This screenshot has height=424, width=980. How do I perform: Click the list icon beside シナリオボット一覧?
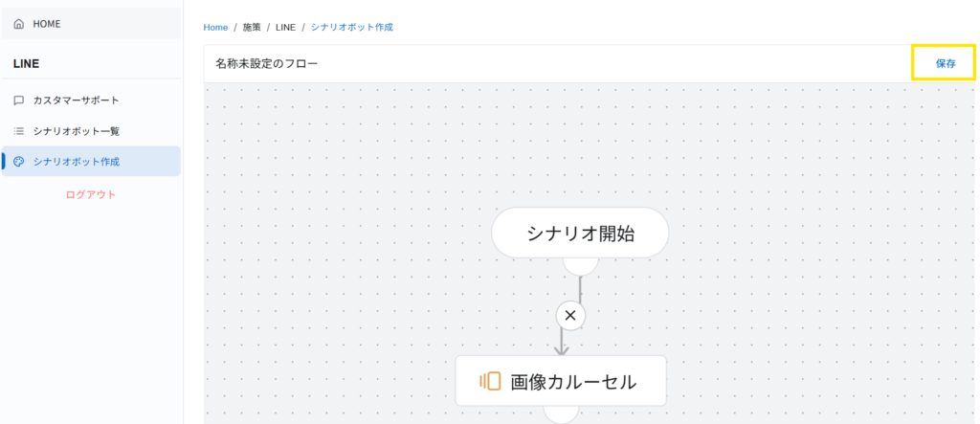(x=19, y=131)
